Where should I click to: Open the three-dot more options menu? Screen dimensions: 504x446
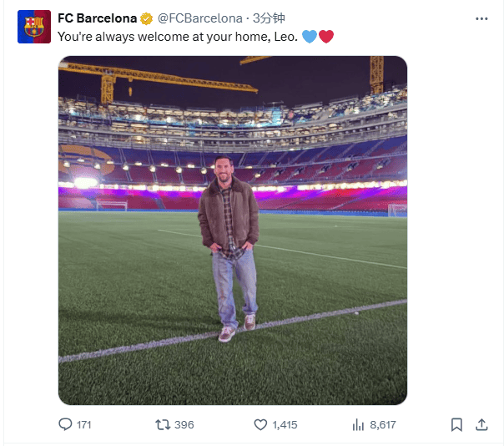click(481, 18)
